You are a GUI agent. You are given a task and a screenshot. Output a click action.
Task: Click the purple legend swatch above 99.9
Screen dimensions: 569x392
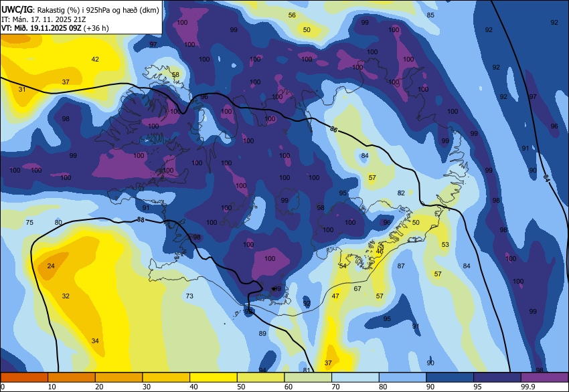[545, 377]
